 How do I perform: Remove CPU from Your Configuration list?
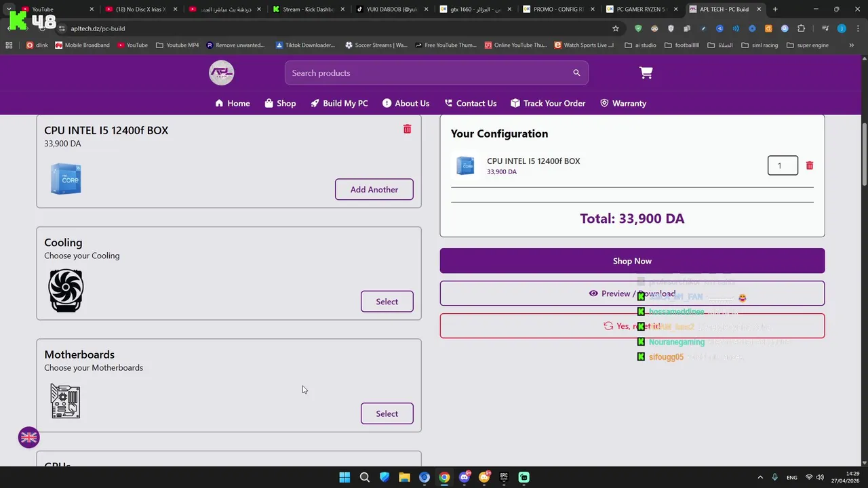(x=809, y=165)
